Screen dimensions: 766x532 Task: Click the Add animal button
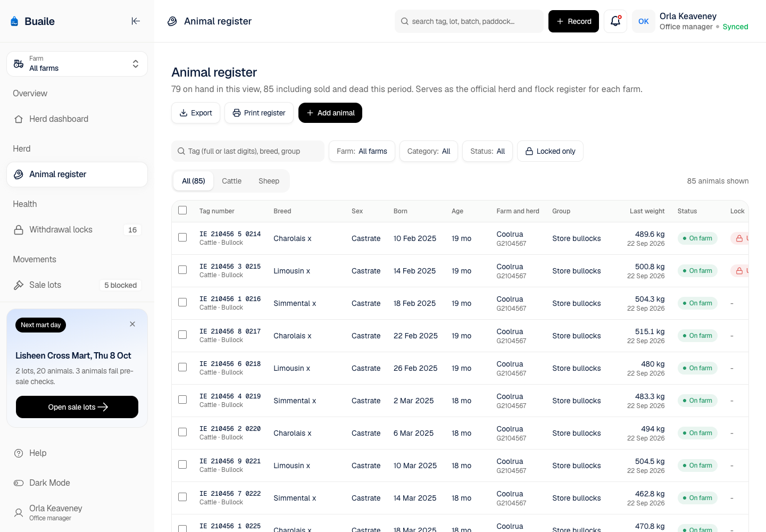(x=330, y=113)
